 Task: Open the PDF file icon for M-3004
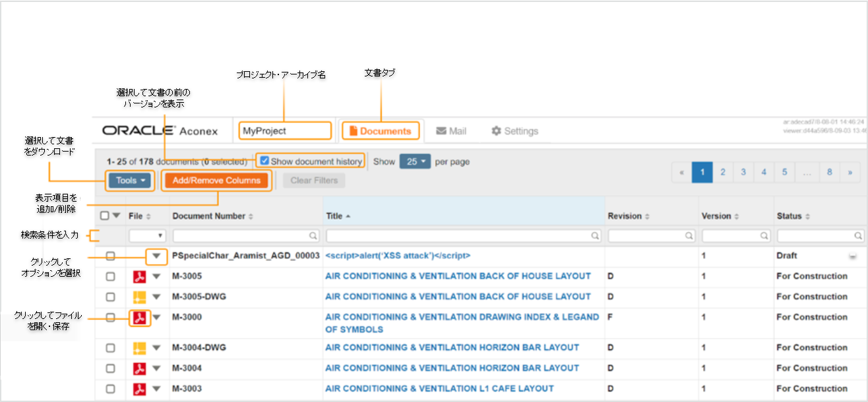click(139, 368)
